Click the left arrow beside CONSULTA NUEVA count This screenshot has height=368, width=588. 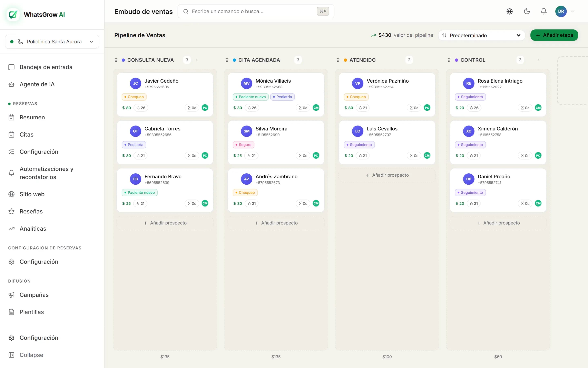196,60
